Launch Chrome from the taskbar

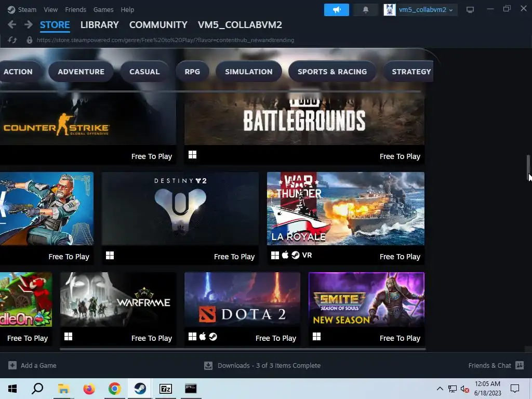pyautogui.click(x=115, y=389)
